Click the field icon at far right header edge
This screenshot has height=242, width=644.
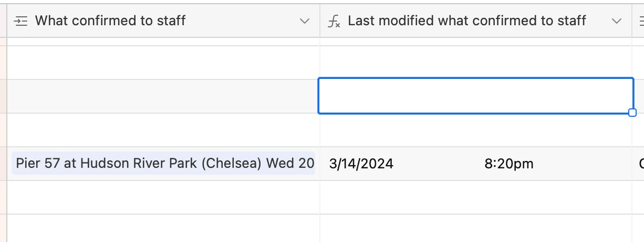click(641, 21)
